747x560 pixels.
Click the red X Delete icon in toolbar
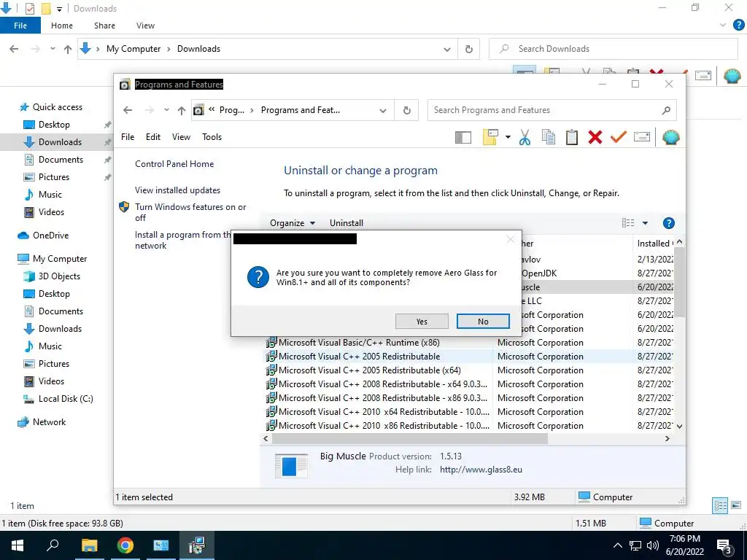[x=595, y=138]
